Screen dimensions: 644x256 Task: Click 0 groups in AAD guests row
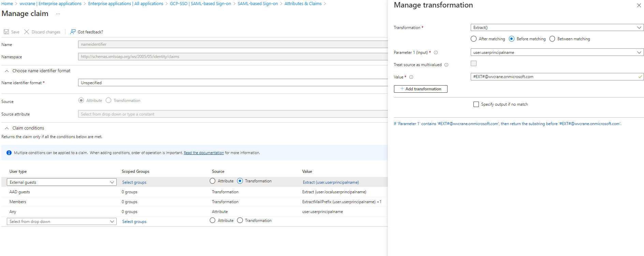pos(129,192)
